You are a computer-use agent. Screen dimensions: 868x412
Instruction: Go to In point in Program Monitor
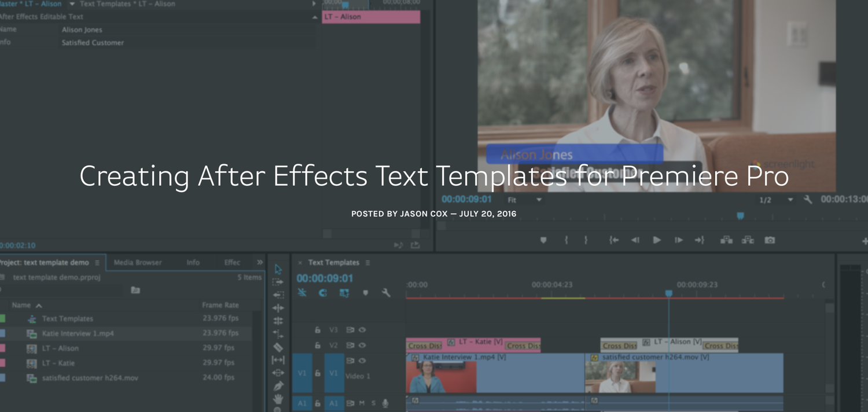point(614,240)
